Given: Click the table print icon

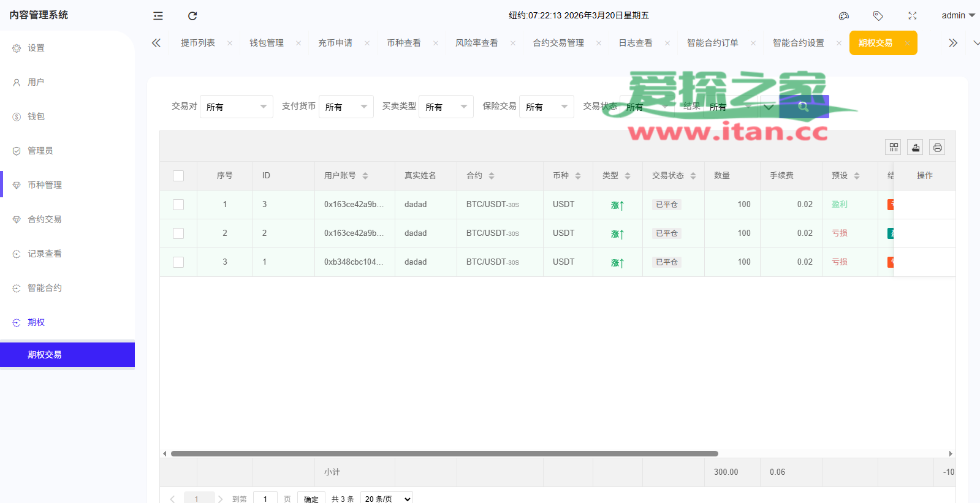Looking at the screenshot, I should click(938, 147).
